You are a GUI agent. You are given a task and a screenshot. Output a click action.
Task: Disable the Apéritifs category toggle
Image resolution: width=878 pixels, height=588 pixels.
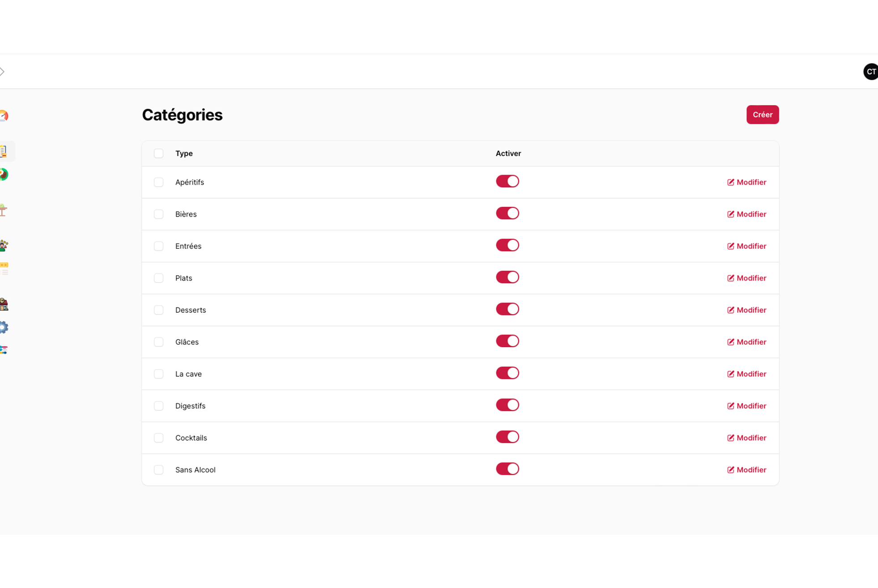[507, 181]
